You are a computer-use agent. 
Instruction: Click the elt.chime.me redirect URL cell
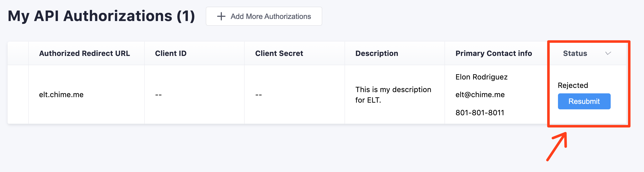pyautogui.click(x=61, y=95)
